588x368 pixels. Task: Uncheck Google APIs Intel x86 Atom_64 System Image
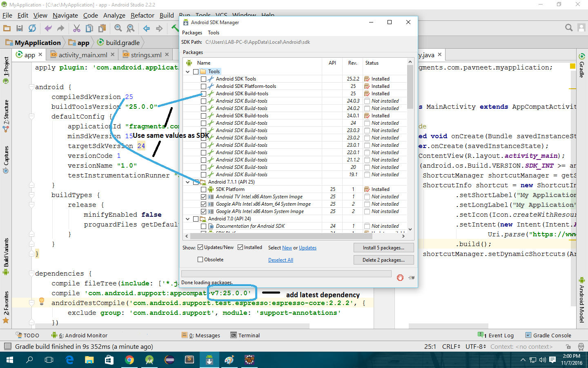204,204
